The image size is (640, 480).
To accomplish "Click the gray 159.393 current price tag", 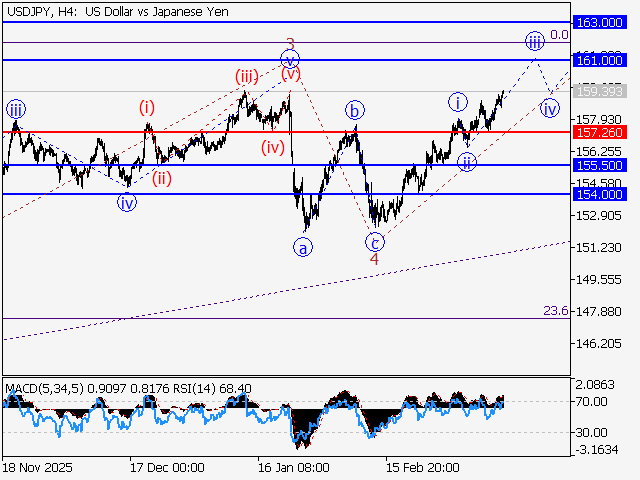I will click(x=600, y=91).
